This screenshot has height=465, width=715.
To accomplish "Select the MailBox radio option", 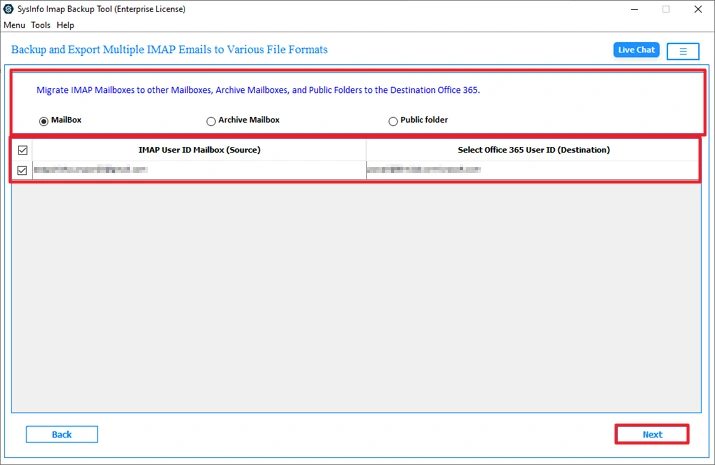I will [x=43, y=121].
